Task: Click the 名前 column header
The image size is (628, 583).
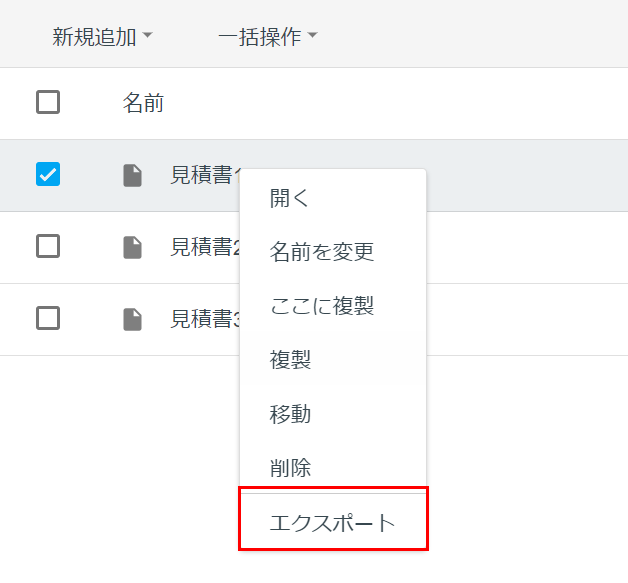Action: (143, 102)
